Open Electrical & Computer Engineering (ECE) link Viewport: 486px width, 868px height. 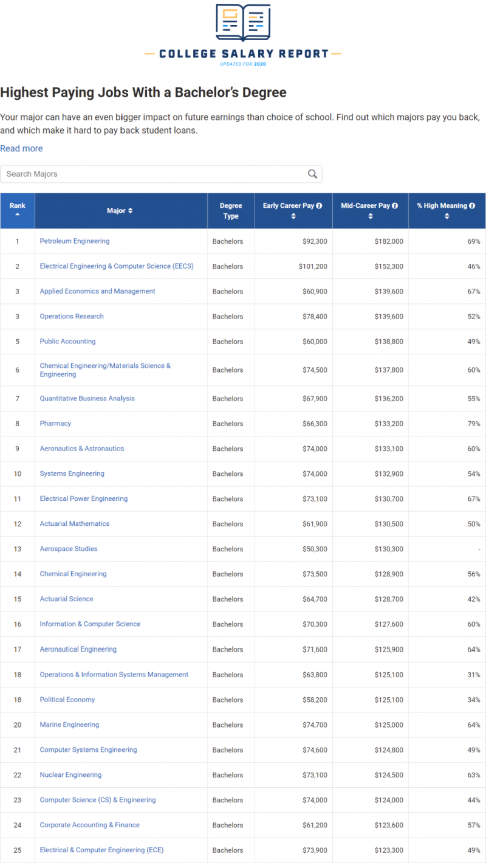pos(101,850)
